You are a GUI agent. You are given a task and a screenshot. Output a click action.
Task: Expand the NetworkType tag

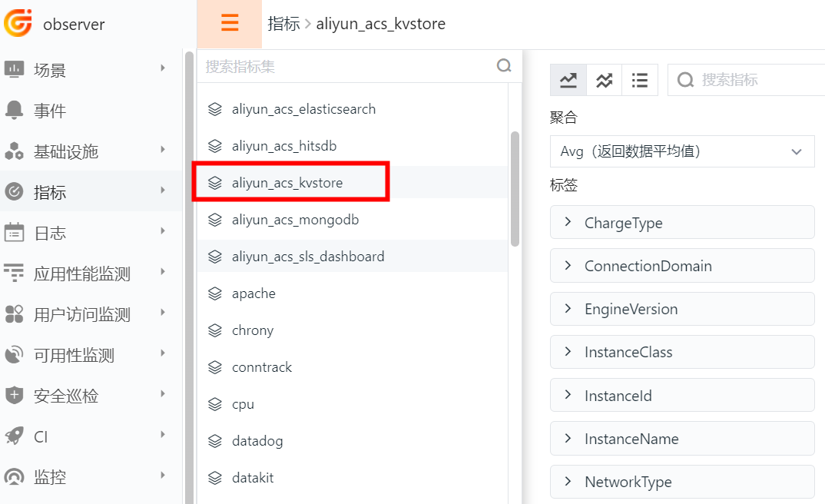[682, 482]
